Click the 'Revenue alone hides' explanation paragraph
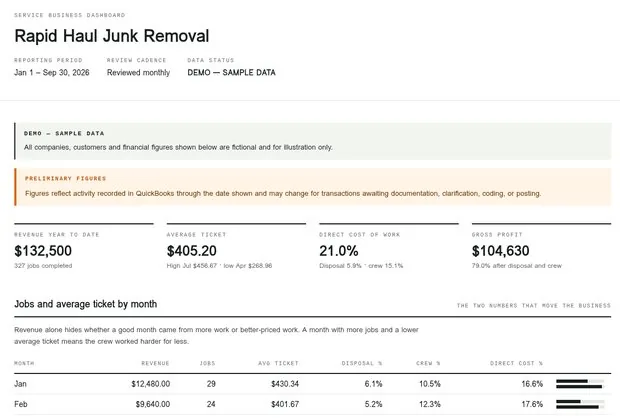 [216, 335]
